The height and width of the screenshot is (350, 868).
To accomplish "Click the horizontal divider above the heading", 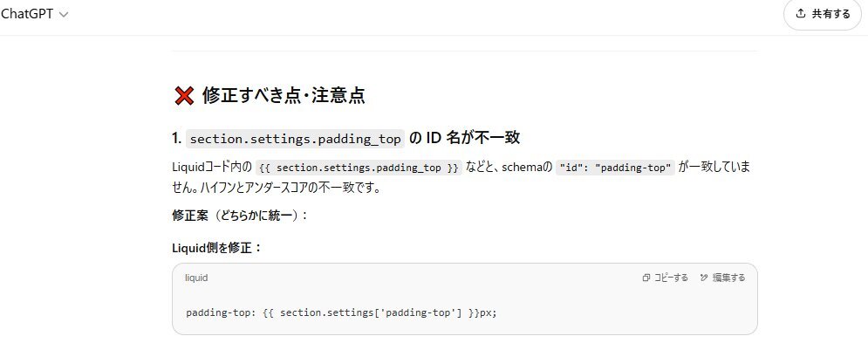I will pos(465,51).
